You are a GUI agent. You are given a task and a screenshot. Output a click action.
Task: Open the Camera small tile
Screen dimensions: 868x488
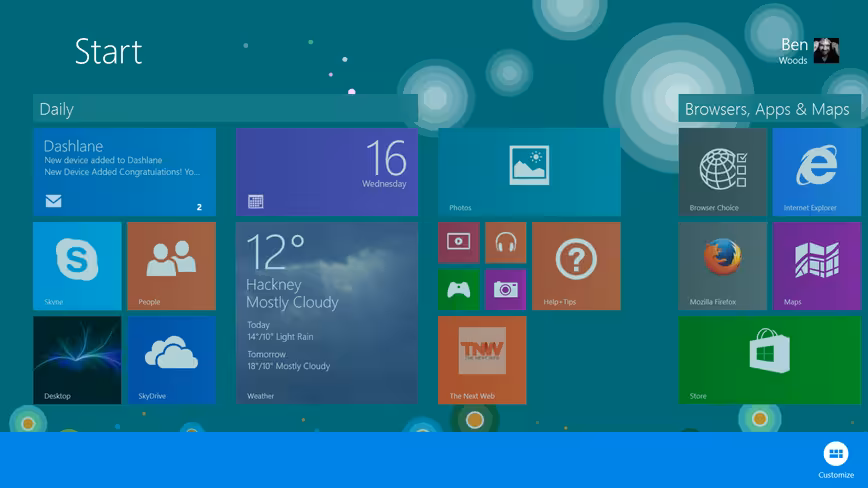505,289
